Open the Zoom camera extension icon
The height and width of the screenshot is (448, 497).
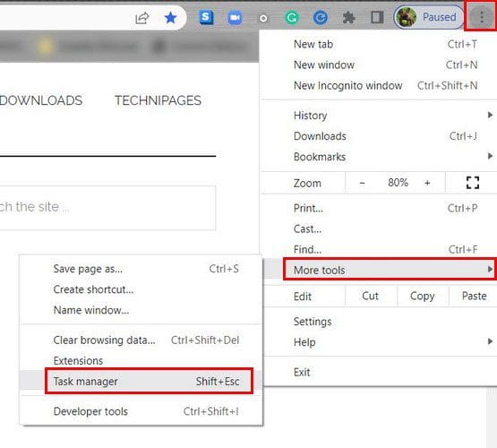(x=235, y=18)
